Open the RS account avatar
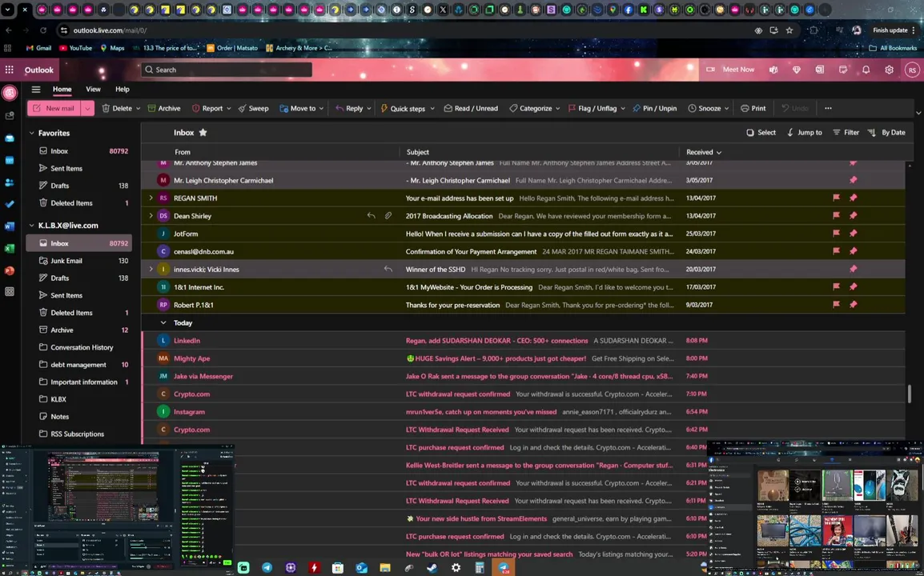This screenshot has width=924, height=576. [912, 70]
